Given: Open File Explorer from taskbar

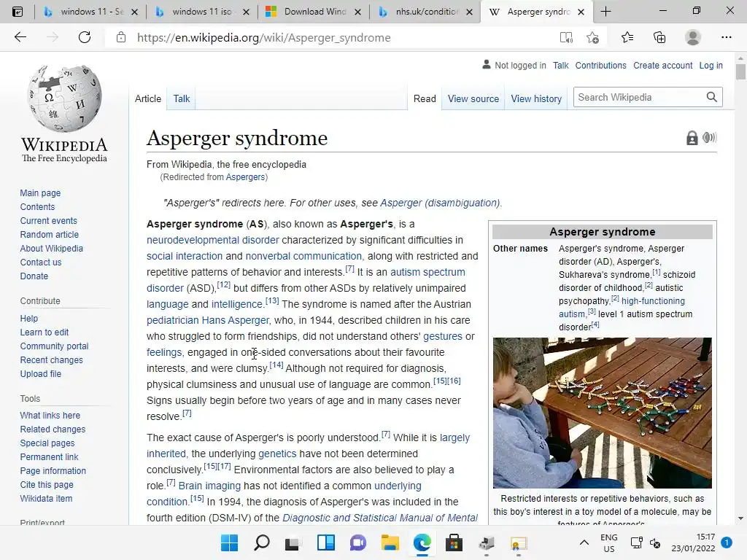Looking at the screenshot, I should click(x=390, y=542).
